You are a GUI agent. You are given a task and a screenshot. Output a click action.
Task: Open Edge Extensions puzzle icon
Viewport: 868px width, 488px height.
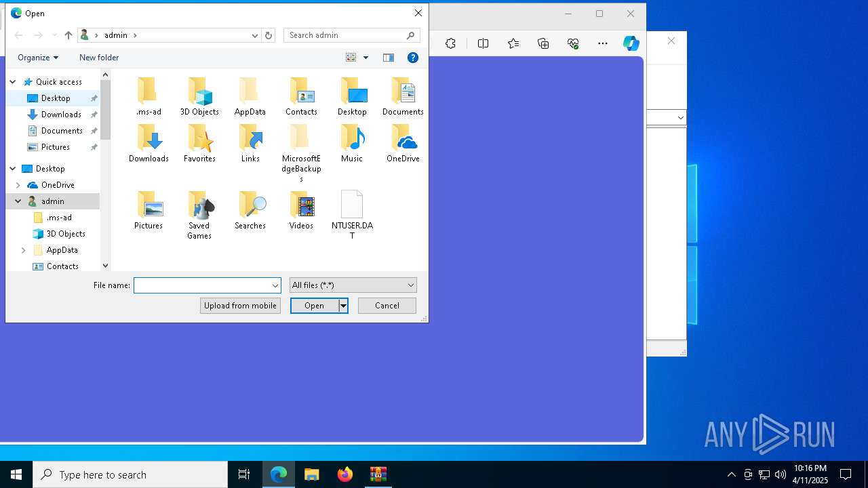tap(450, 43)
